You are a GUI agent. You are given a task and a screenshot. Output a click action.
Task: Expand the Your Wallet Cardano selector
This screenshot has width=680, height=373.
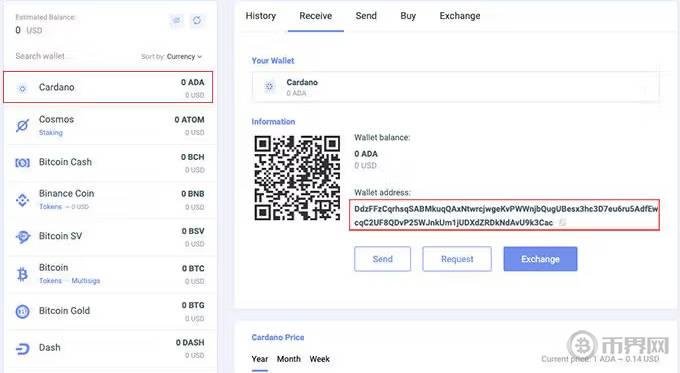point(455,87)
